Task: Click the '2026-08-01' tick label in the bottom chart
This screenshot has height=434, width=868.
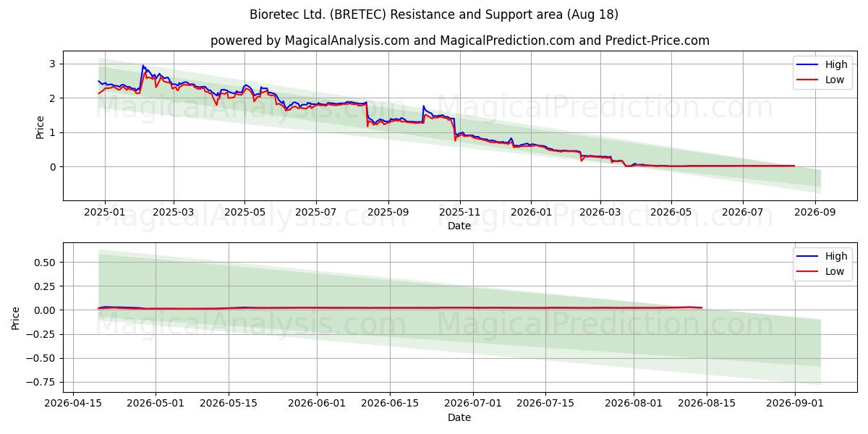Action: coord(634,404)
